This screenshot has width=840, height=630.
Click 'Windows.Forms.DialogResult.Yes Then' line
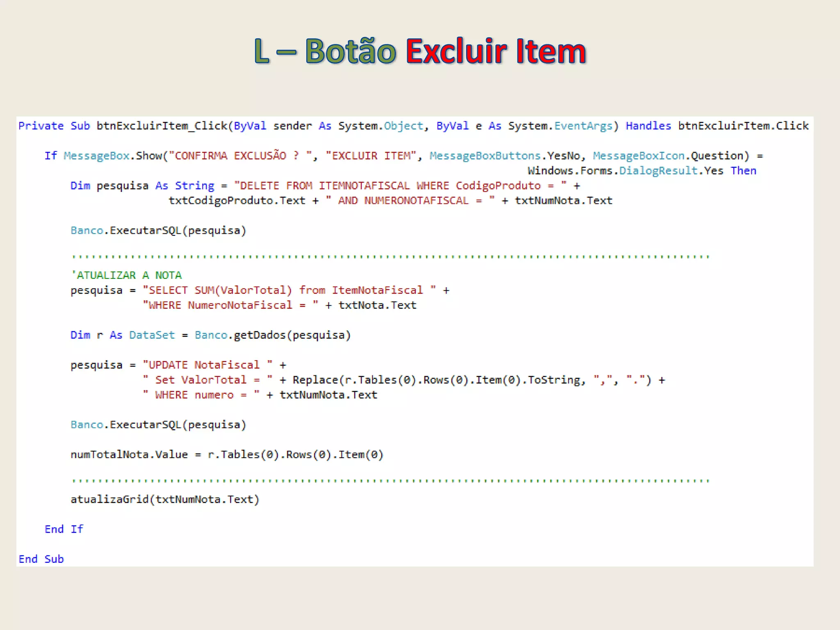642,171
